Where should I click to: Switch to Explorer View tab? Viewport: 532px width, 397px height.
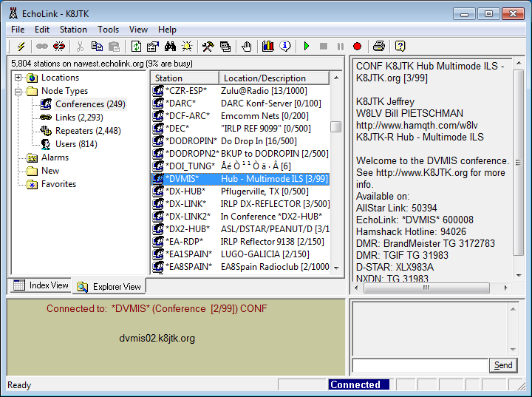(109, 287)
